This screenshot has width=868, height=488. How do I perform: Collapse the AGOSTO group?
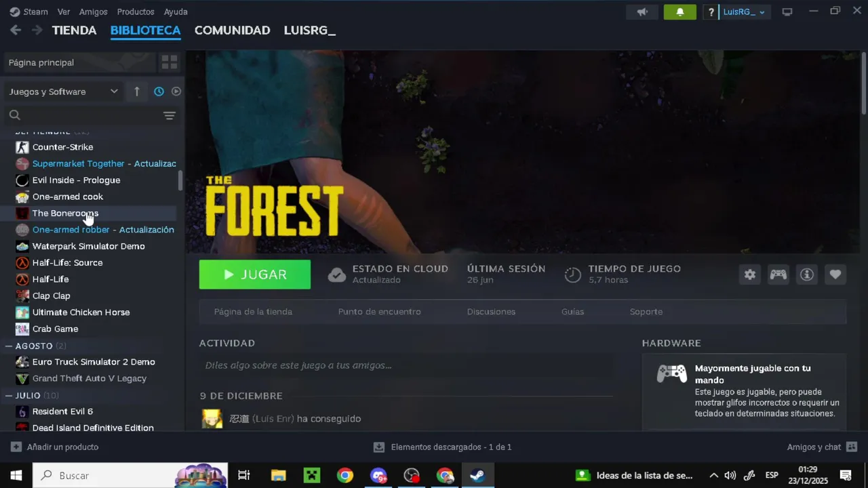tap(9, 346)
